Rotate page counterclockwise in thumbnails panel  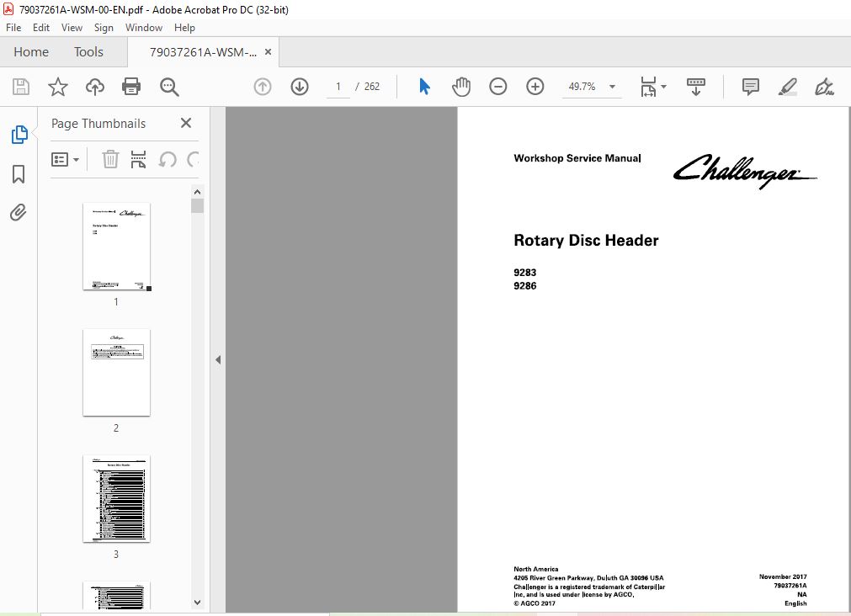click(168, 160)
